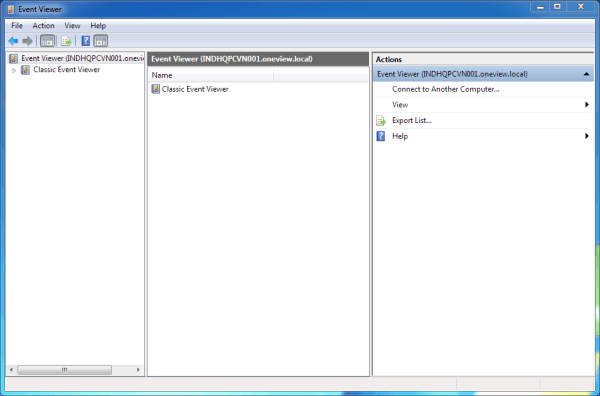Screen dimensions: 600x396
Task: Click the Export List icon in Actions pane
Action: [381, 121]
